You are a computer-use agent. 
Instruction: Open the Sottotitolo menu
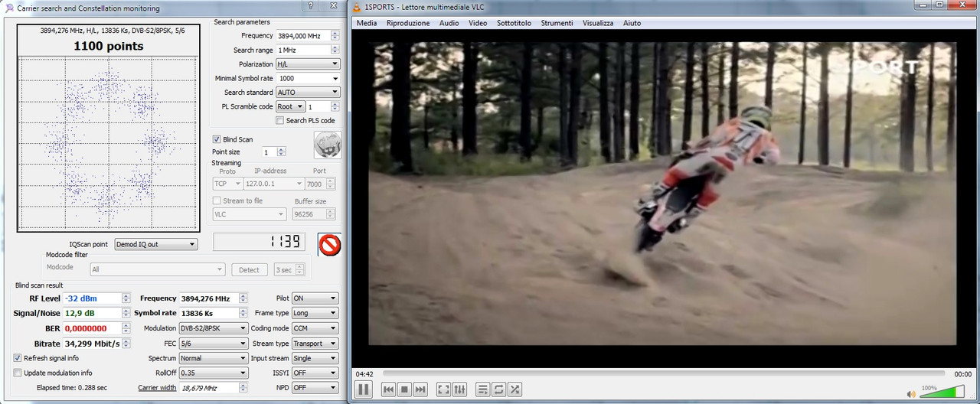[514, 23]
